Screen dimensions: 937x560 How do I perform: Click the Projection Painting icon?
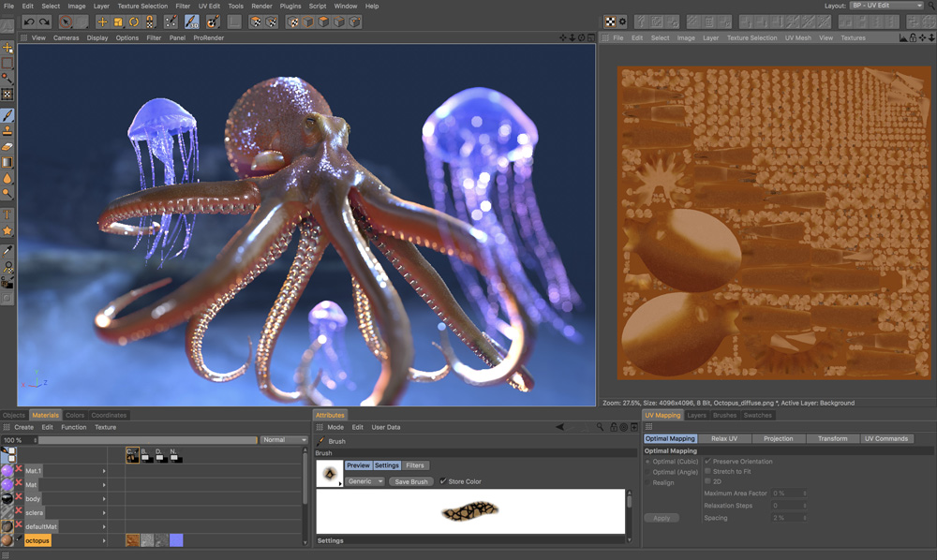213,22
